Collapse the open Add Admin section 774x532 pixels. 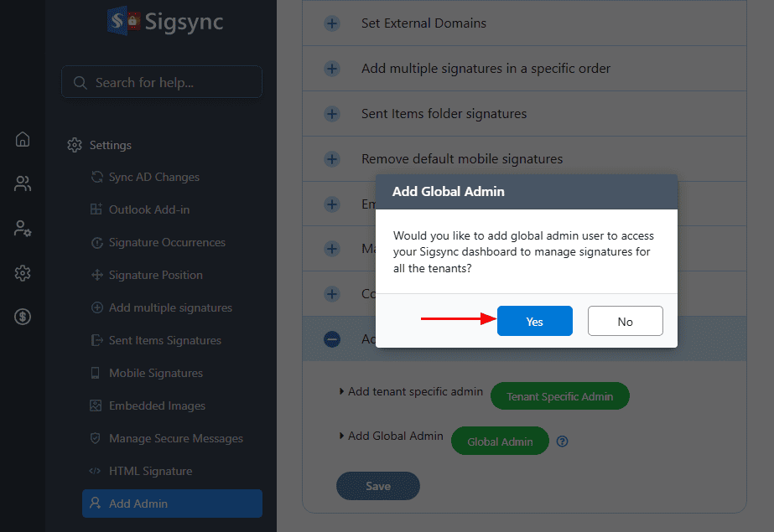pyautogui.click(x=332, y=339)
